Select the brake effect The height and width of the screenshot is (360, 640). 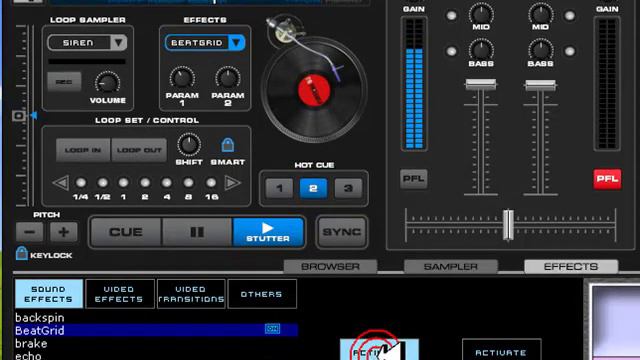tap(31, 343)
